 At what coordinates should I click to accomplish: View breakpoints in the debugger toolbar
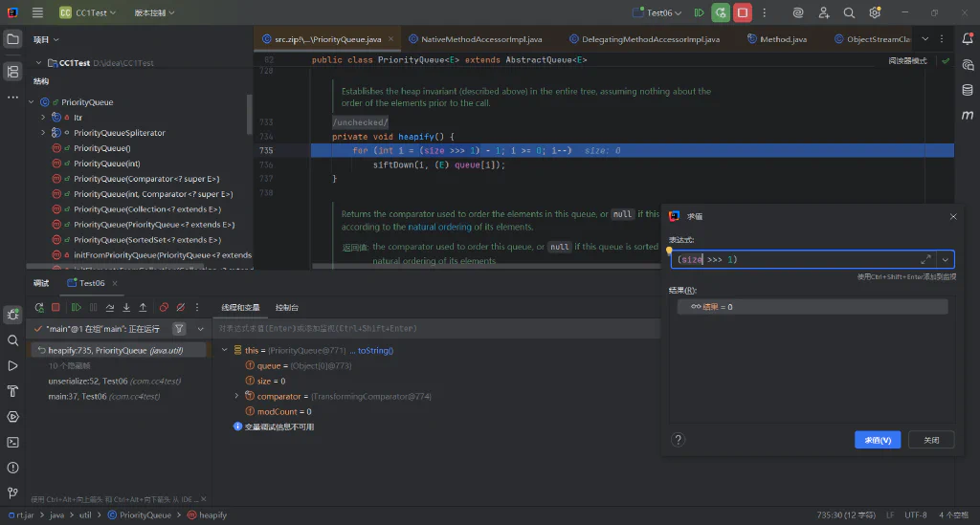click(164, 307)
